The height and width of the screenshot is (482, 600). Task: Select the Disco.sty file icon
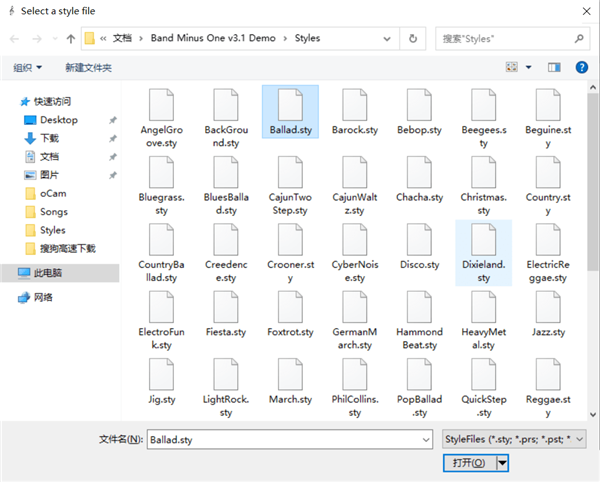tap(418, 240)
